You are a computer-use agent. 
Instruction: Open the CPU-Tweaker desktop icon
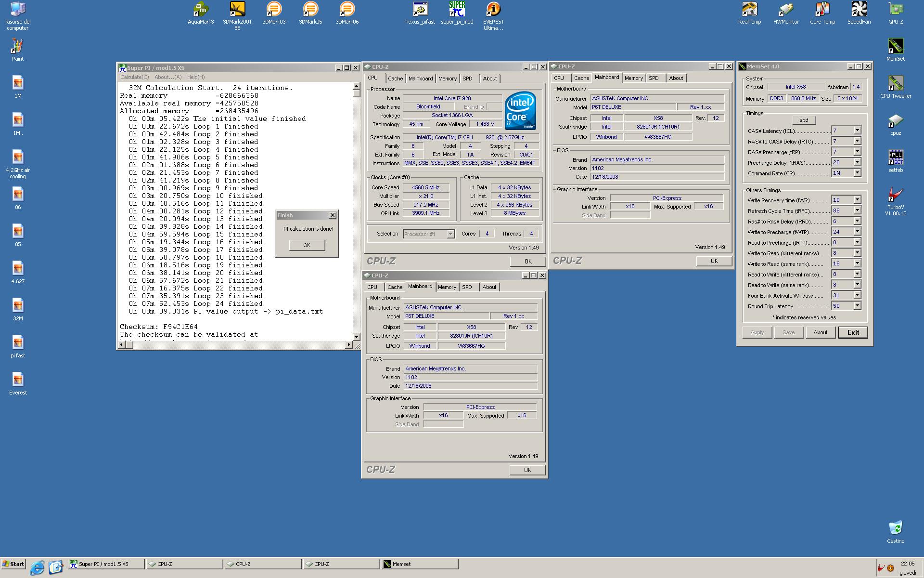coord(896,87)
